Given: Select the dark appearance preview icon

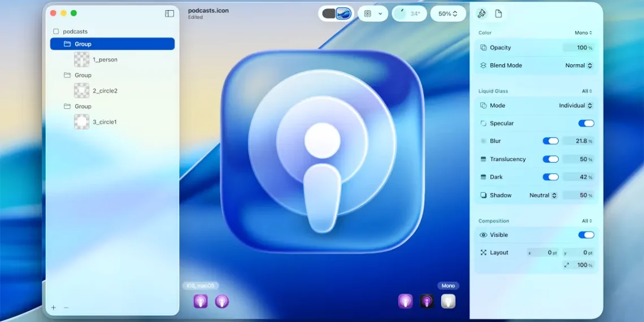Looking at the screenshot, I should point(427,302).
